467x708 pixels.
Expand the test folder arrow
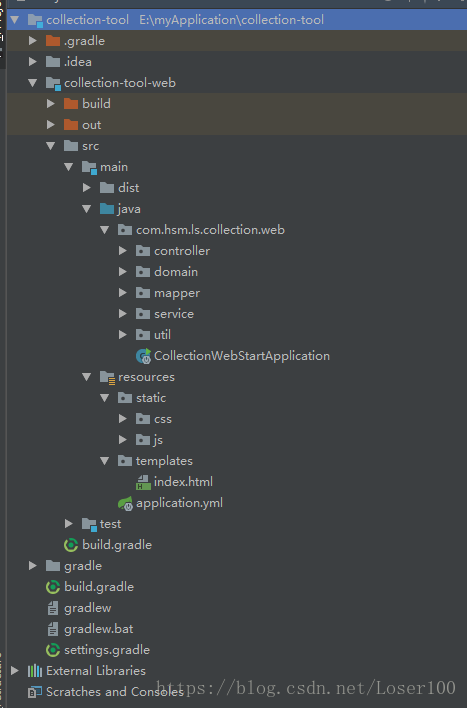click(x=69, y=523)
